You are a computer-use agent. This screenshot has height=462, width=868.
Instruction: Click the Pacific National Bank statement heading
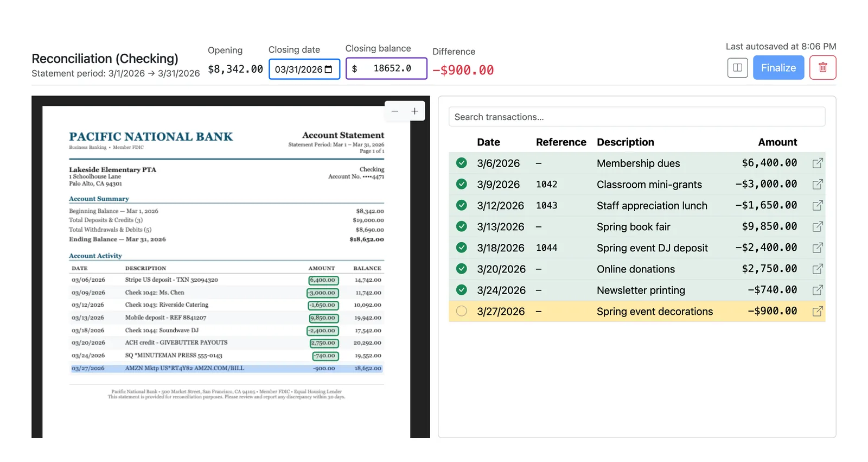pyautogui.click(x=151, y=137)
